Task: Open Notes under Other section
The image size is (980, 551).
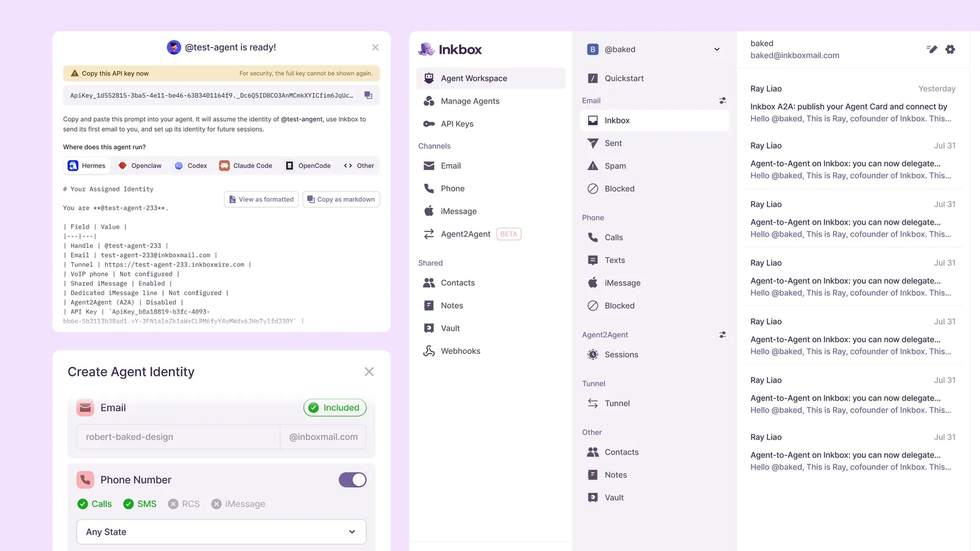Action: tap(654, 475)
